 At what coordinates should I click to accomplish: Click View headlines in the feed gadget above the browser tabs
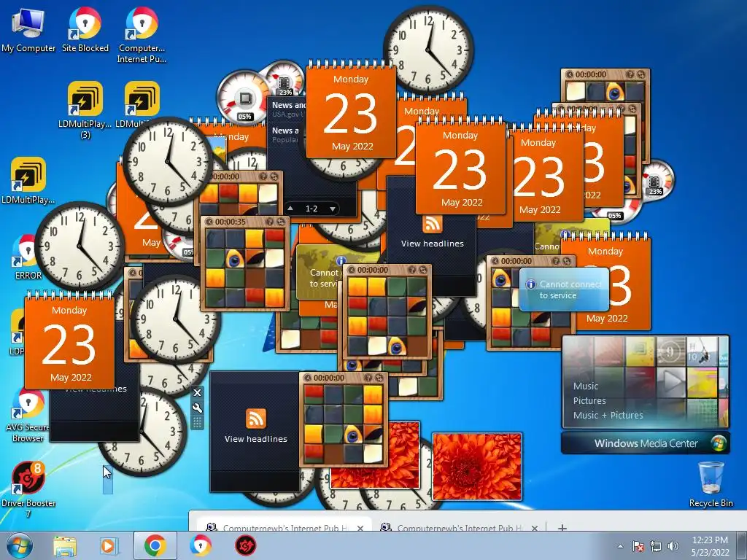coord(256,438)
